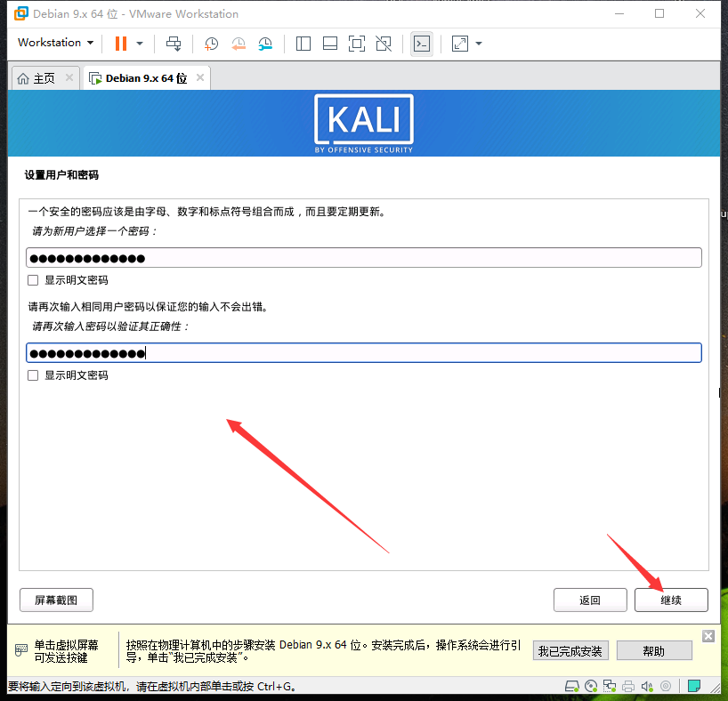728x701 pixels.
Task: Open the power options dropdown arrow
Action: coord(140,44)
